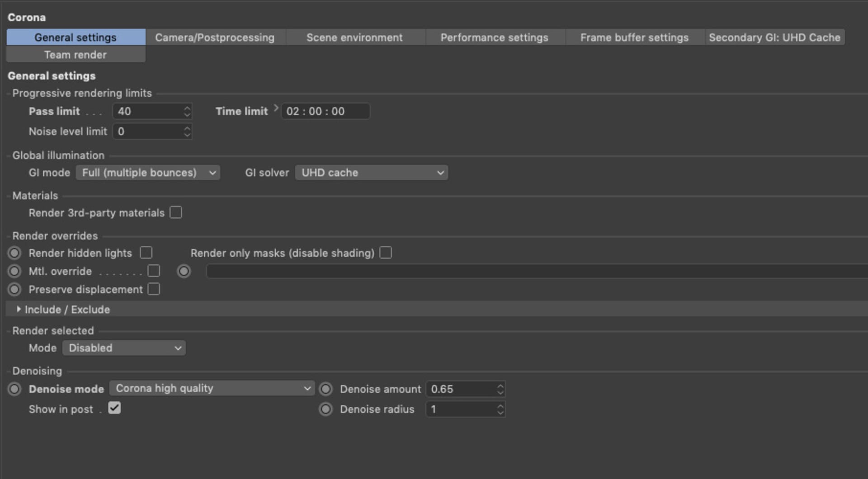Open the Team render tab
Screen dimensions: 868x479
76,55
